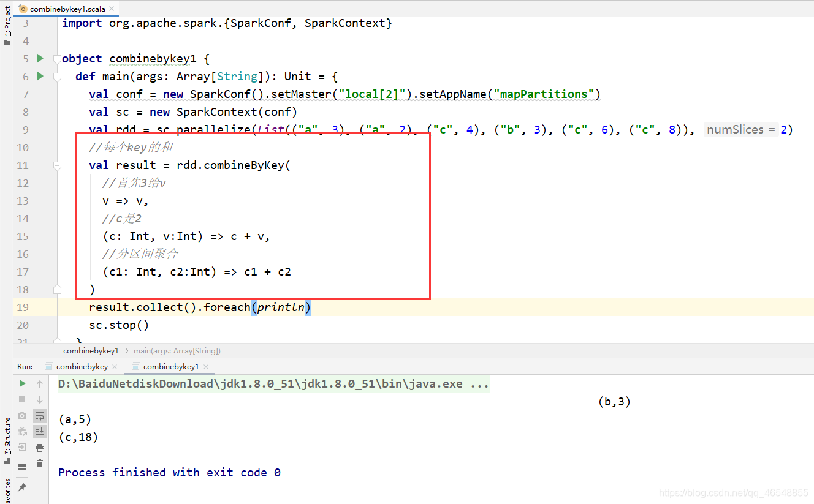The image size is (814, 504).
Task: Open the Favorites tool window
Action: 7,491
